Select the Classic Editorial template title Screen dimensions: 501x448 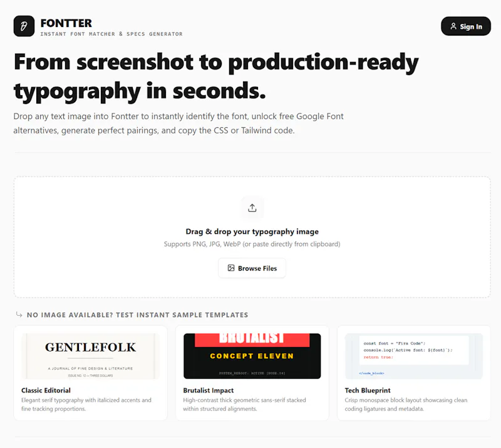(46, 390)
